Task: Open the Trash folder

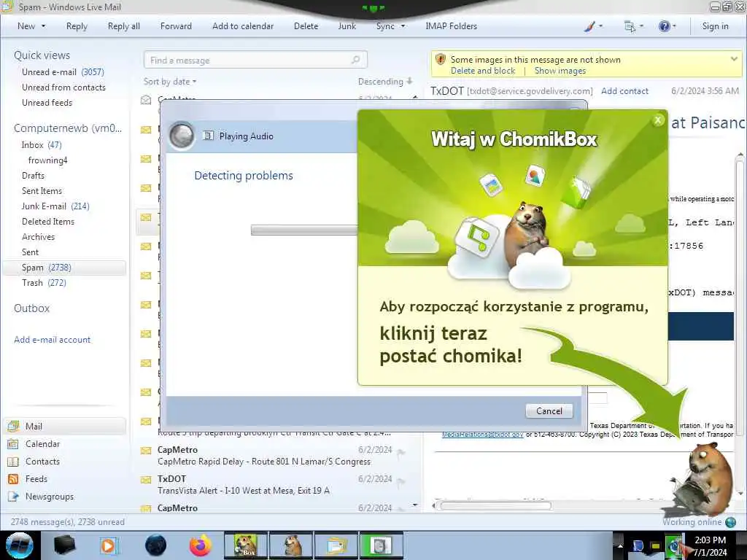Action: click(44, 282)
